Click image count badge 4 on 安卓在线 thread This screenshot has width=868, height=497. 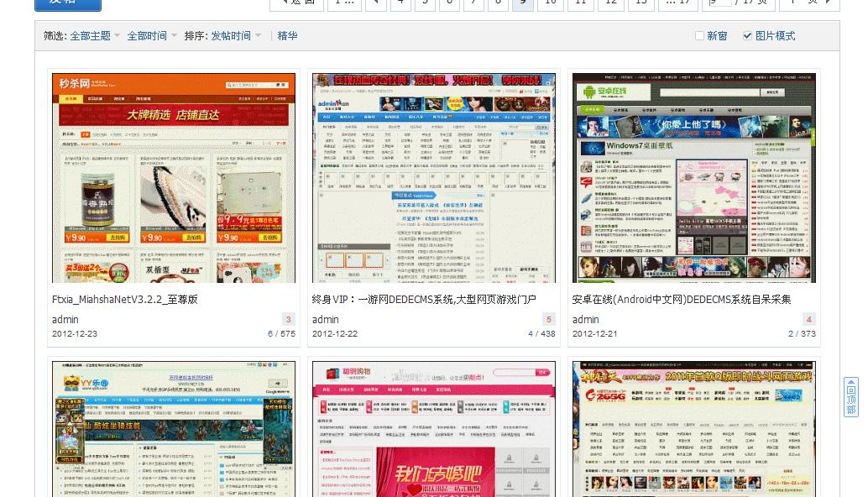click(x=808, y=319)
